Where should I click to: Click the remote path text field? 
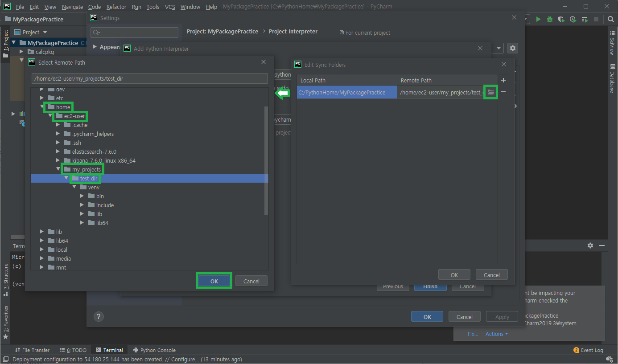pos(149,79)
